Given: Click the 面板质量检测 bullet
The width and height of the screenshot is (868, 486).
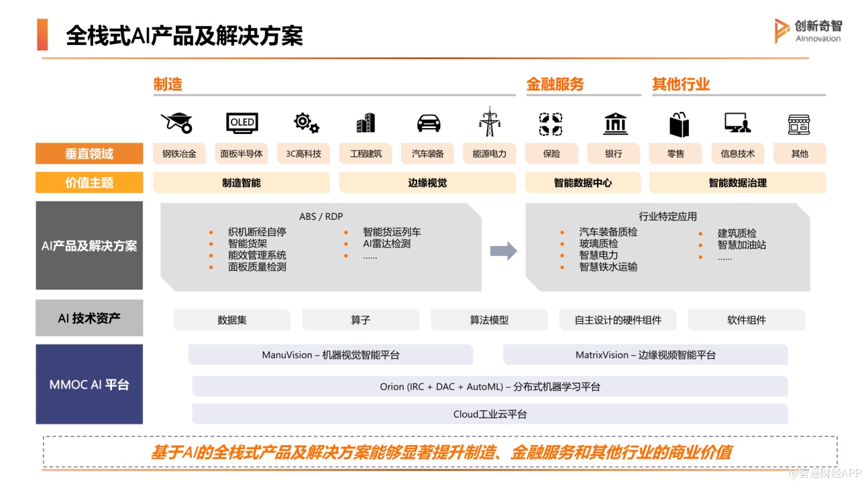Looking at the screenshot, I should point(257,266).
